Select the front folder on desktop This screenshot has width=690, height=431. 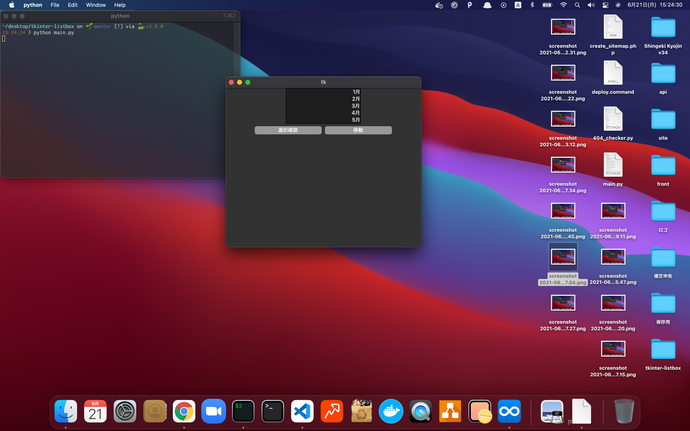663,165
